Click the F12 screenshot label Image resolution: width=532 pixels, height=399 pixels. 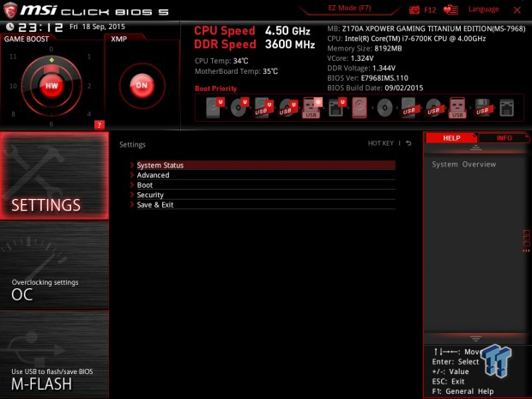(430, 9)
